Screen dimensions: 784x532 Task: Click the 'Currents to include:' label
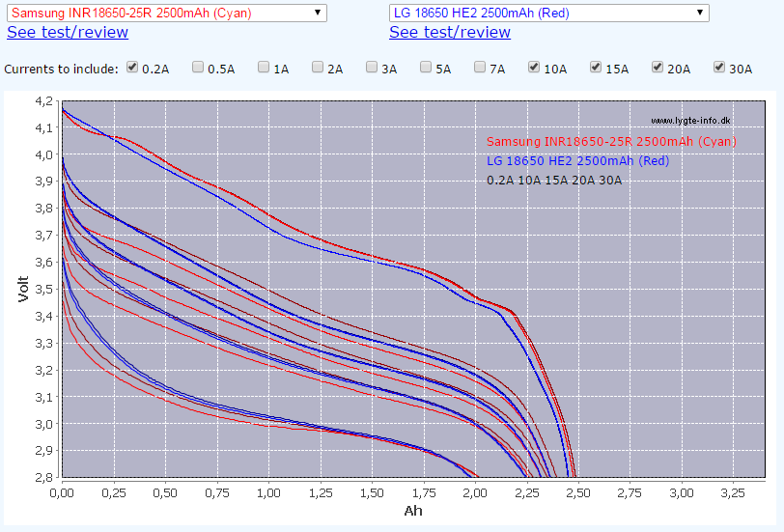click(62, 69)
